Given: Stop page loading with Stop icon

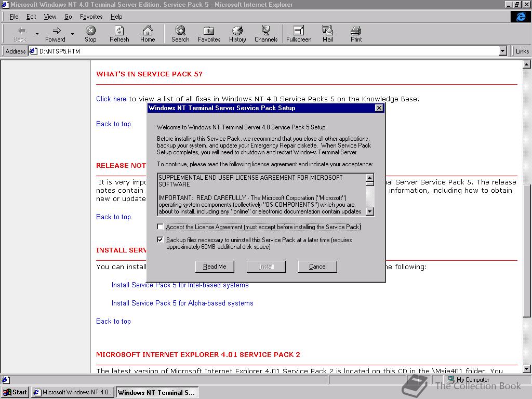Looking at the screenshot, I should [90, 31].
